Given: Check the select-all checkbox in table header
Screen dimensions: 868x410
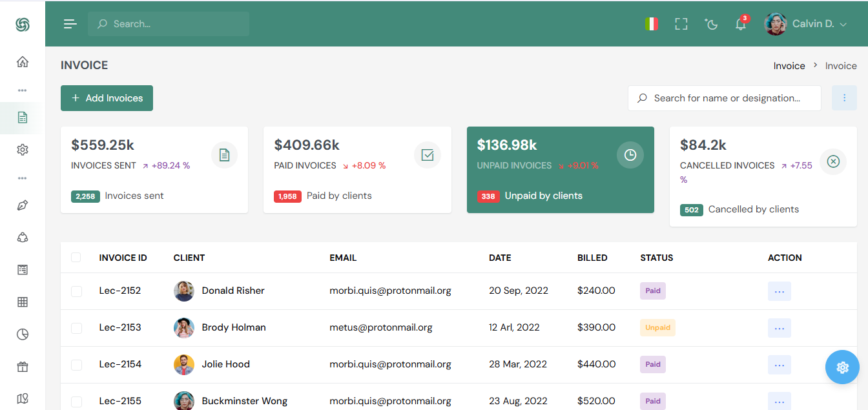Looking at the screenshot, I should [x=76, y=256].
